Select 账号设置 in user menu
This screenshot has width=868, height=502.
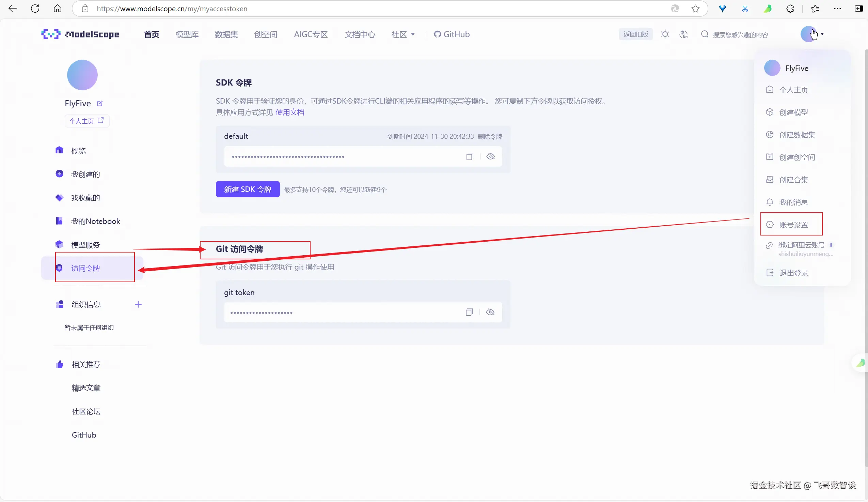[x=793, y=225]
